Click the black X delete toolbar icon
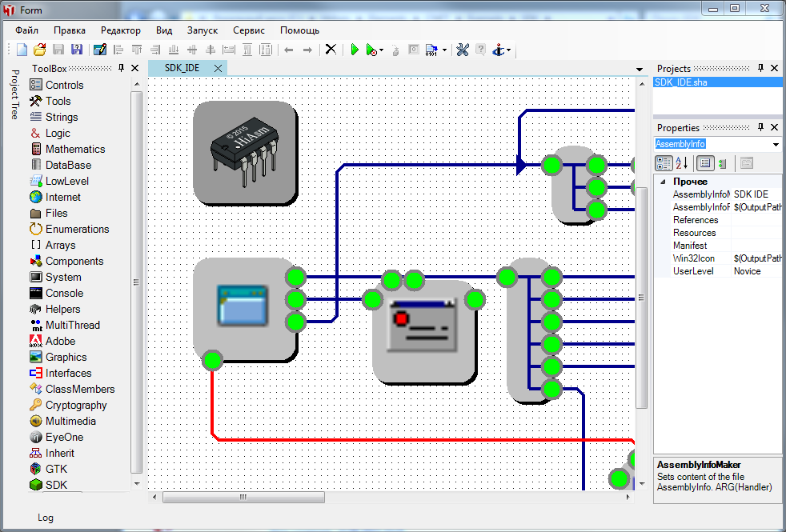The height and width of the screenshot is (532, 786). pos(331,50)
